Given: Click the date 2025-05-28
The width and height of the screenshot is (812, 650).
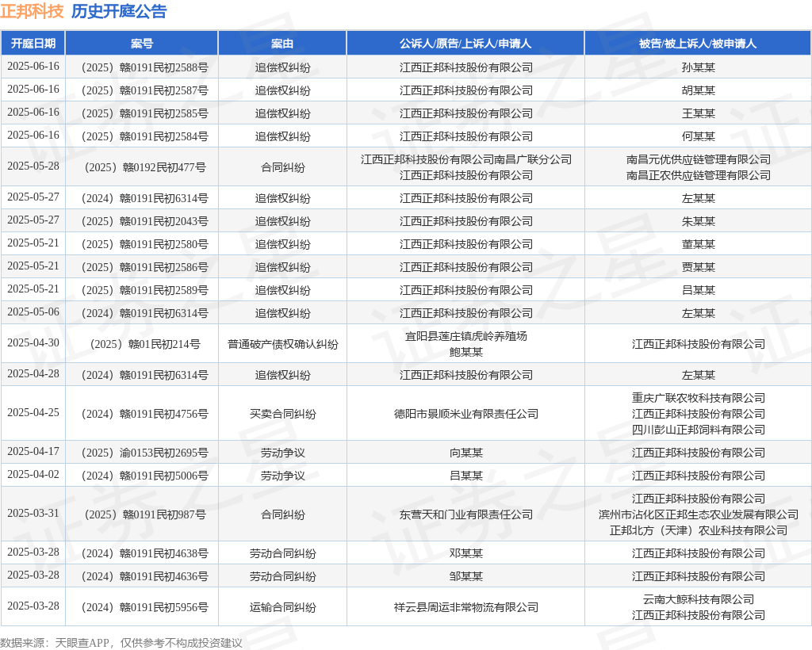Looking at the screenshot, I should 33,166.
